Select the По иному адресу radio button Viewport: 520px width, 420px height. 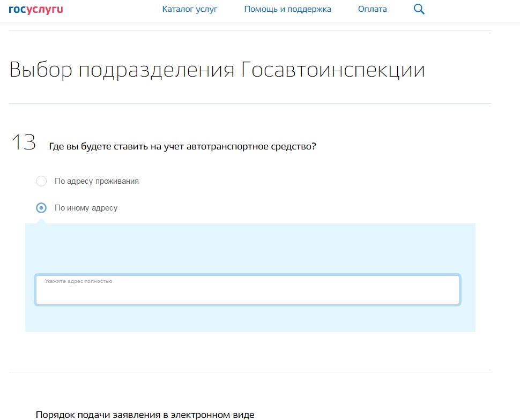[x=41, y=208]
